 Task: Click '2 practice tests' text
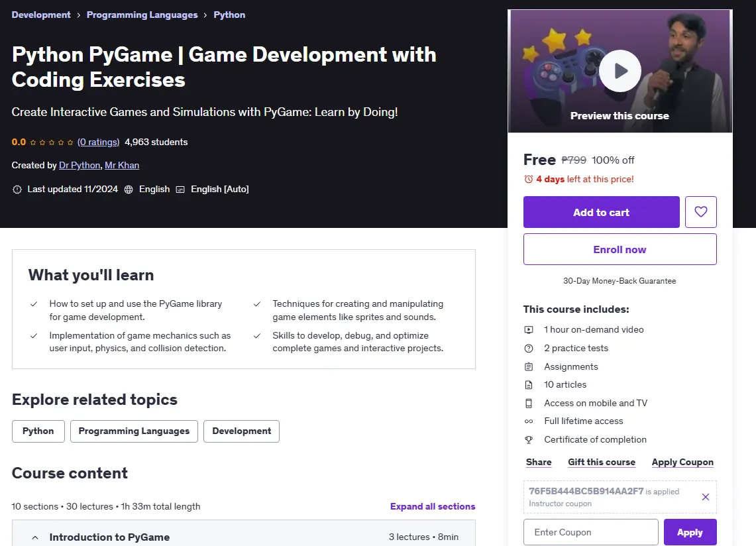(x=576, y=349)
